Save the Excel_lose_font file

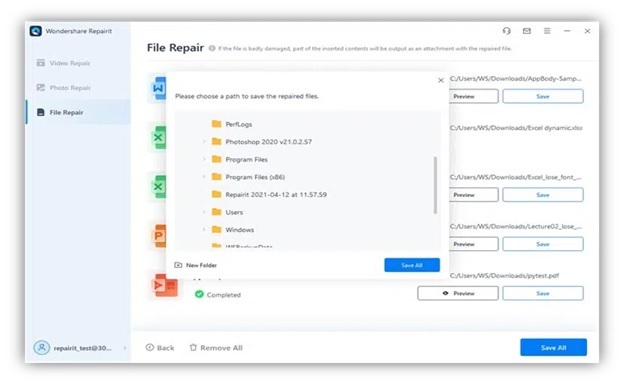pos(543,195)
